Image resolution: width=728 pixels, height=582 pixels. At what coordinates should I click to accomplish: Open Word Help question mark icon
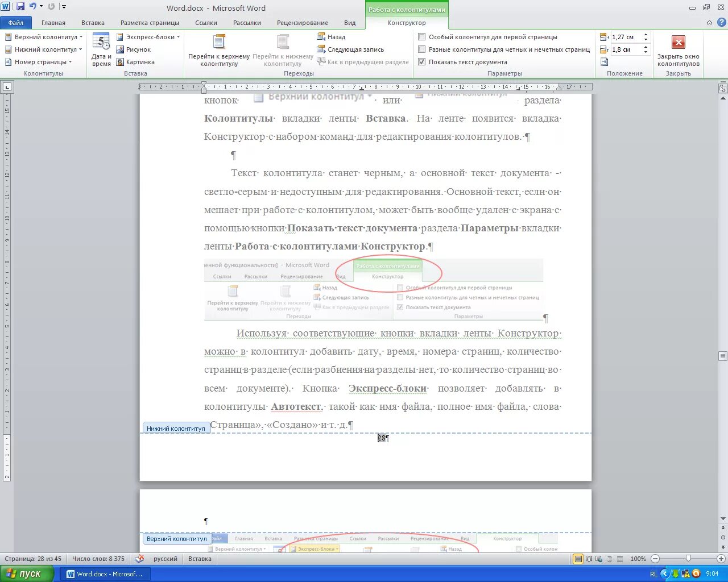(721, 23)
